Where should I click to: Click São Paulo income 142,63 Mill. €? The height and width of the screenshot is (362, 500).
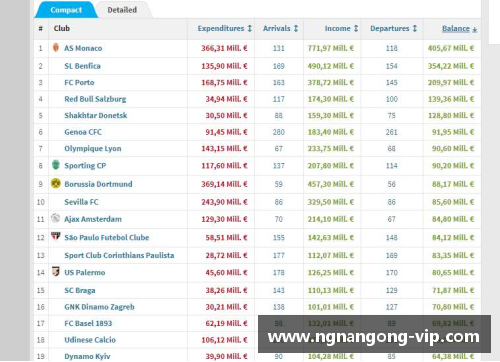click(331, 237)
